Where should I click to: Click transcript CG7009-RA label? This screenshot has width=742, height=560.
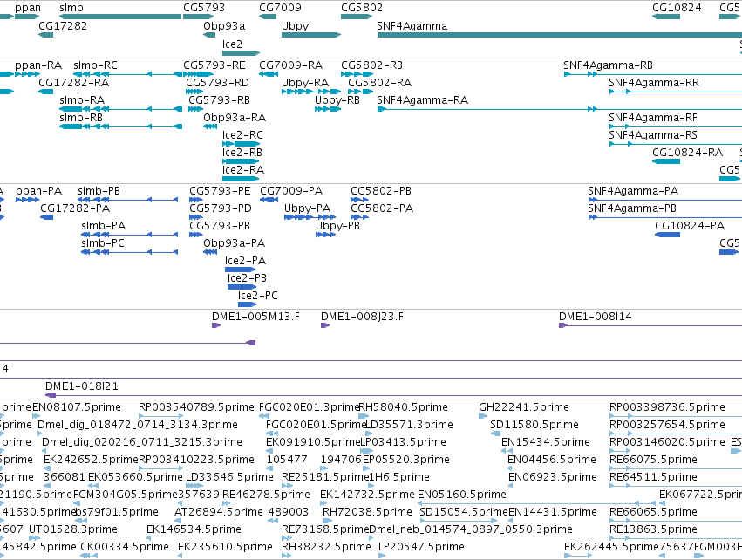point(290,65)
